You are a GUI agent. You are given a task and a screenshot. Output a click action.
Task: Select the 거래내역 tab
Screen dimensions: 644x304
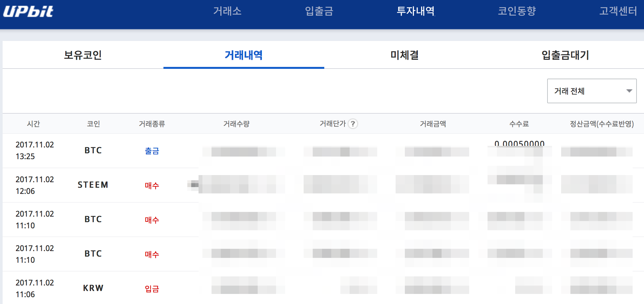(x=244, y=55)
